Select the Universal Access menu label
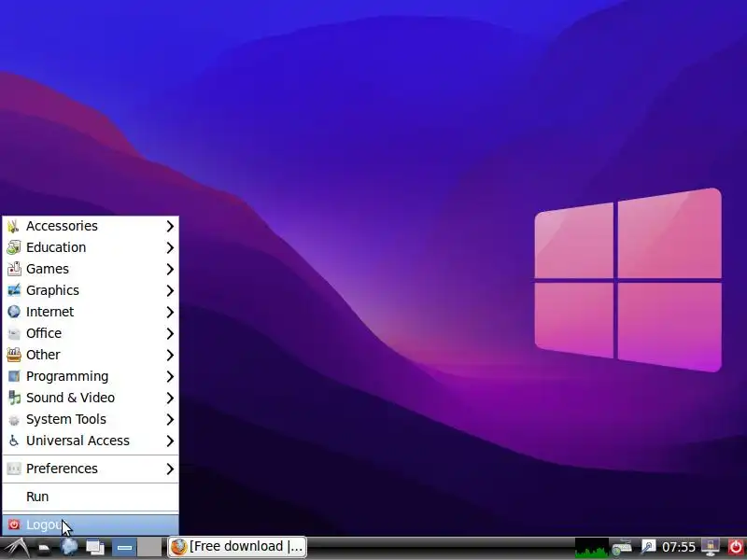 click(78, 441)
